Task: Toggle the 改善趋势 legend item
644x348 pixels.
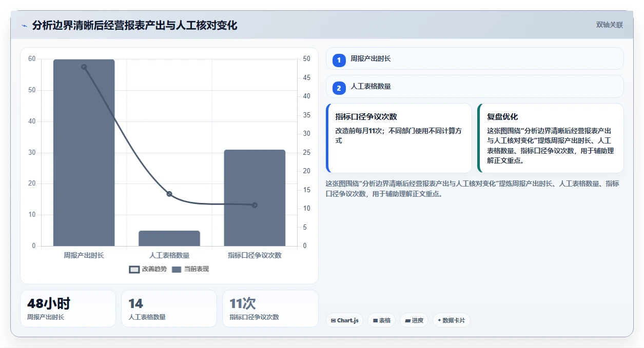Action: tap(148, 269)
